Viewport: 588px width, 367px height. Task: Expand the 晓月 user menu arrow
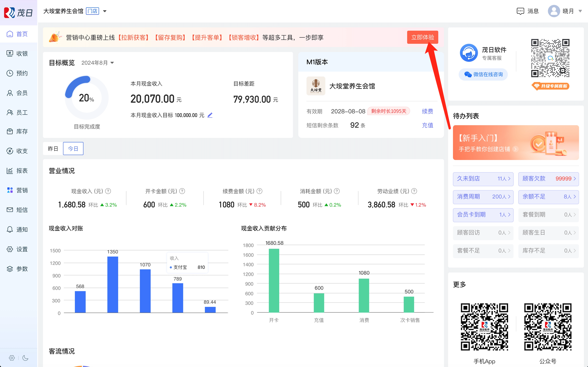click(x=580, y=11)
